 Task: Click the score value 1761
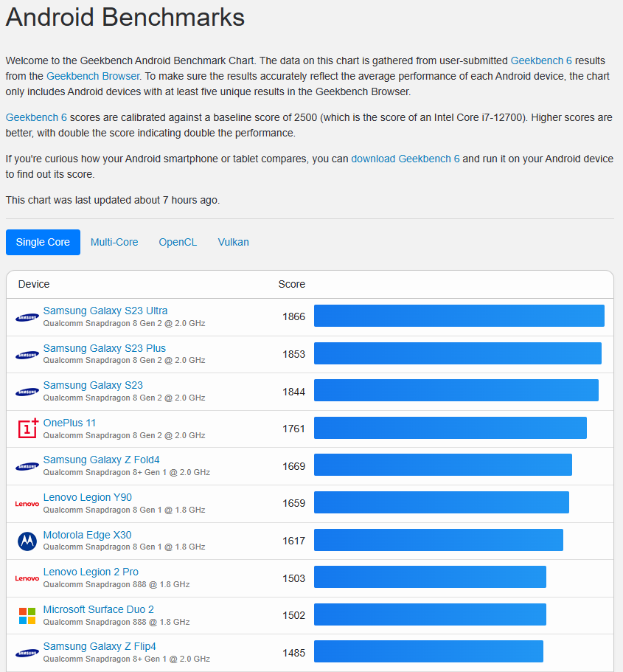coord(294,429)
